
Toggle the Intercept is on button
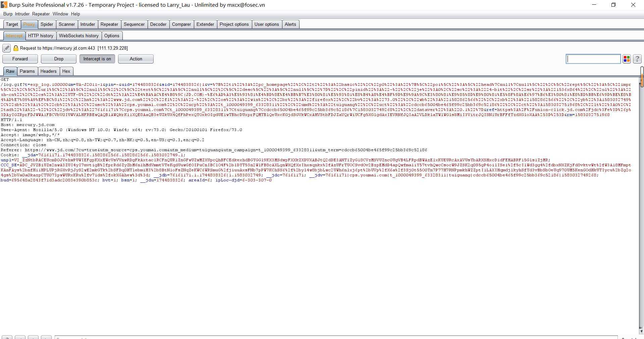pos(97,59)
